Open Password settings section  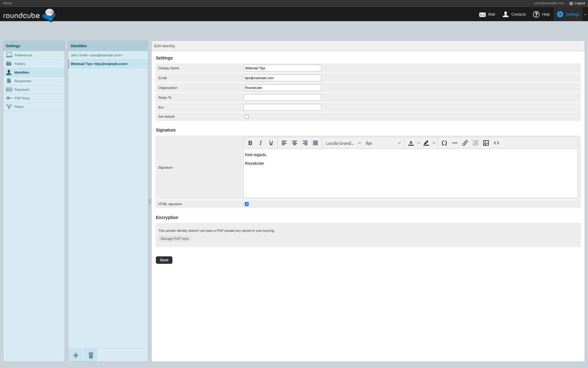tap(34, 90)
